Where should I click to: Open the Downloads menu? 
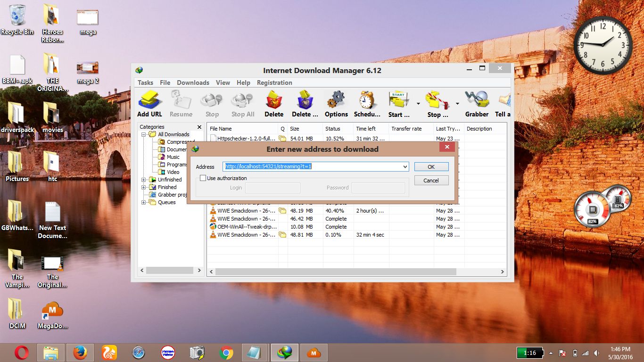[193, 82]
